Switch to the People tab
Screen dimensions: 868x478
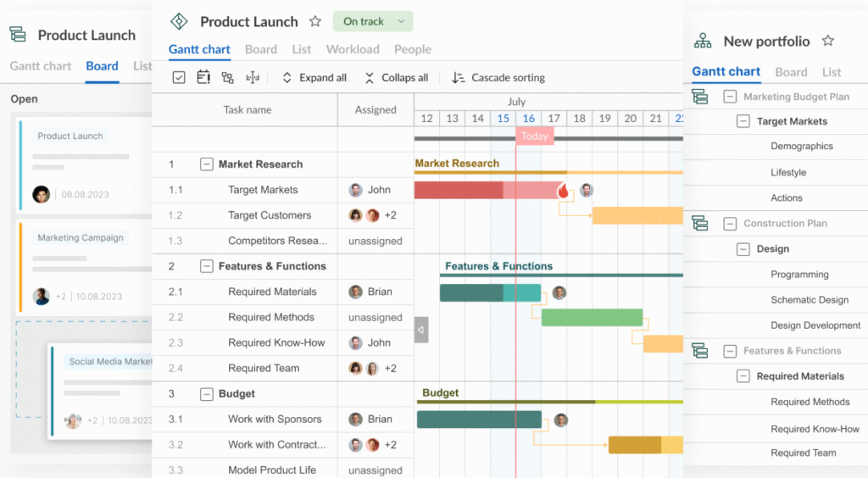pyautogui.click(x=413, y=49)
